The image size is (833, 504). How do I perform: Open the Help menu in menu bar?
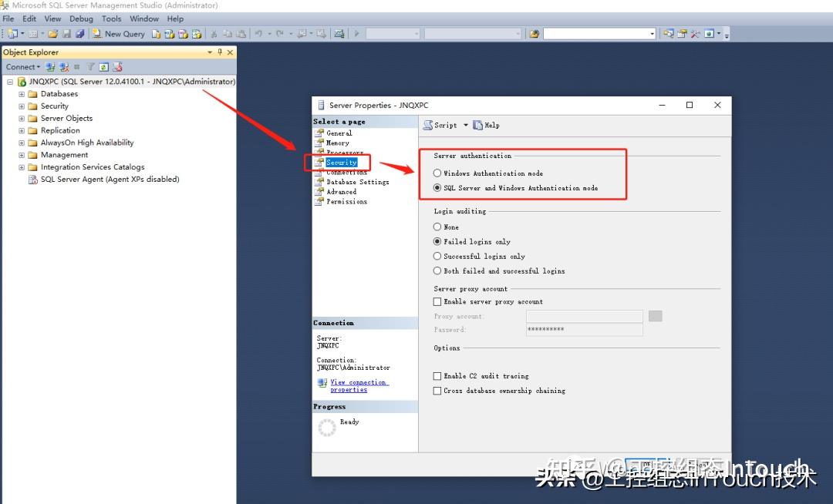tap(175, 18)
